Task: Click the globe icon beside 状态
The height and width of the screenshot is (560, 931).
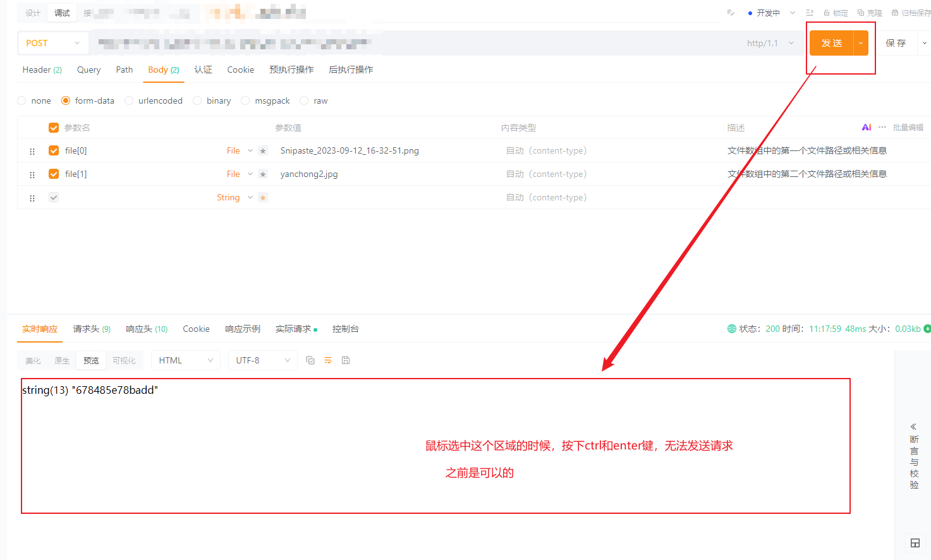Action: pyautogui.click(x=732, y=329)
